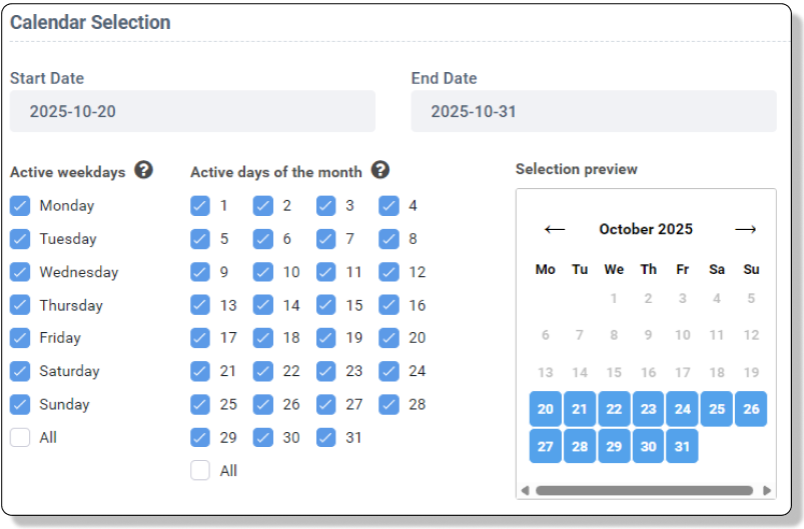
Task: Open the Start Date field
Action: pyautogui.click(x=192, y=111)
